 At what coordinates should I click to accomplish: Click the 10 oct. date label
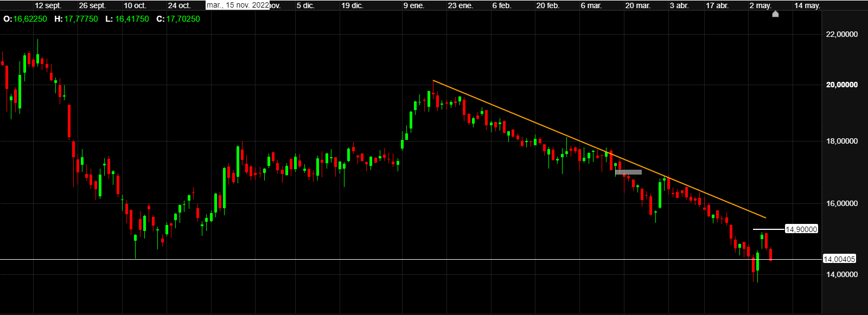pyautogui.click(x=135, y=5)
